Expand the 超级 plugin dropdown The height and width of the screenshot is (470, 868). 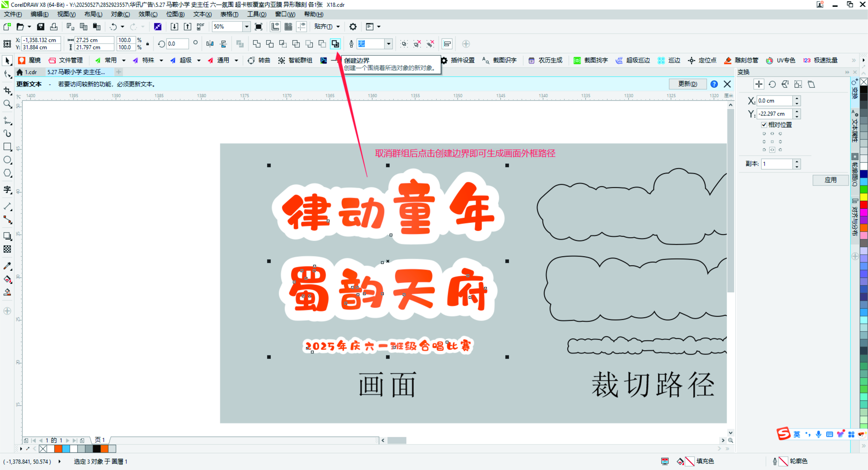(198, 60)
